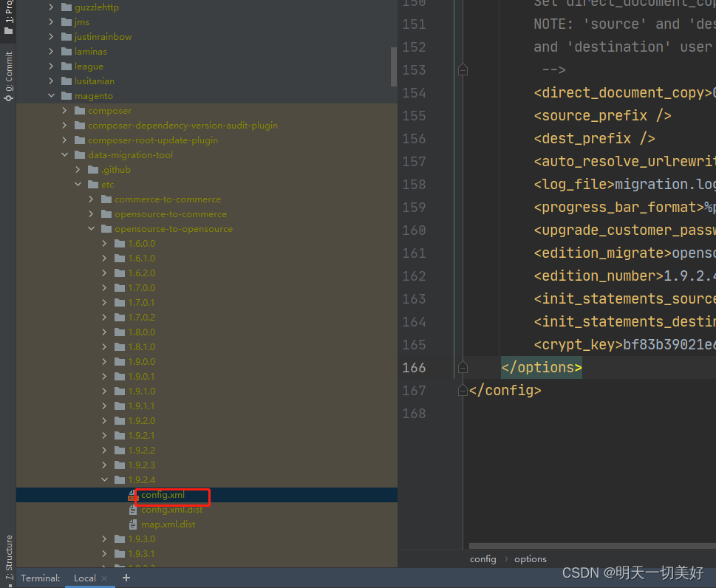Select the 1.8.1.0 folder

(x=142, y=346)
